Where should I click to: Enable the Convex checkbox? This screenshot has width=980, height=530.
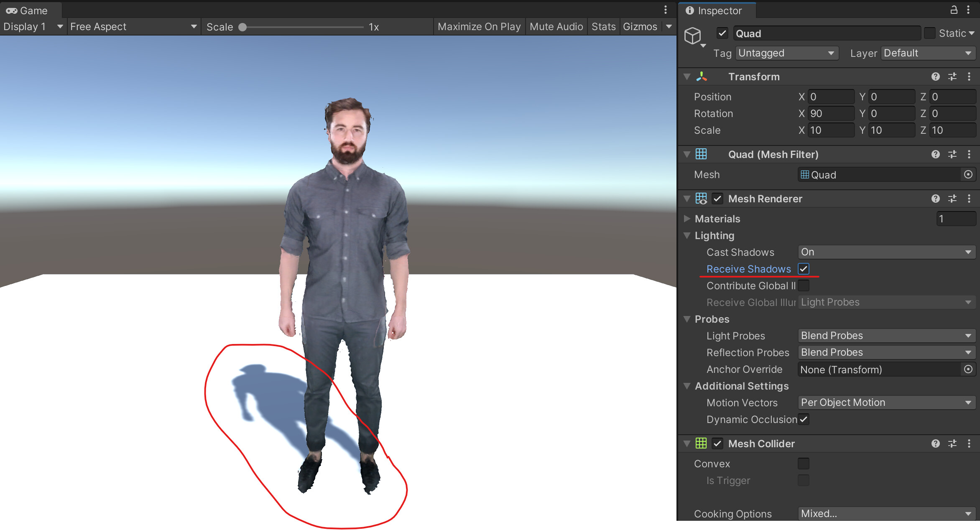(x=803, y=464)
